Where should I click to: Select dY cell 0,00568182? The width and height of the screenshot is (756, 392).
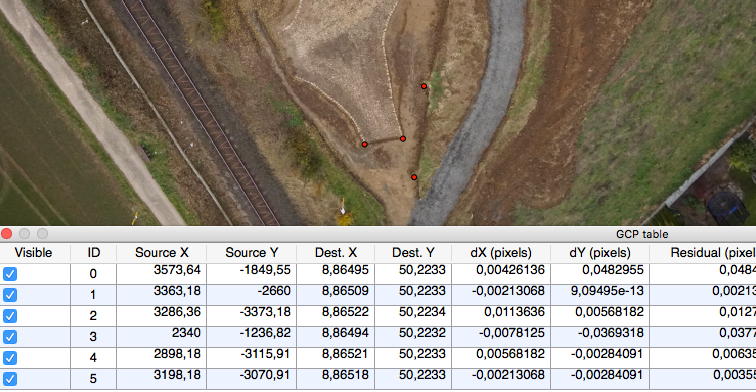coord(600,315)
